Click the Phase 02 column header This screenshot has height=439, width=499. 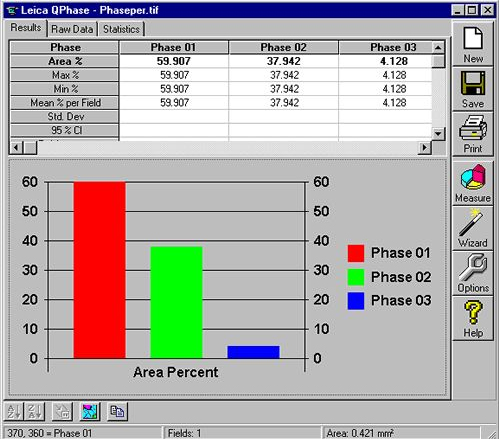click(283, 47)
